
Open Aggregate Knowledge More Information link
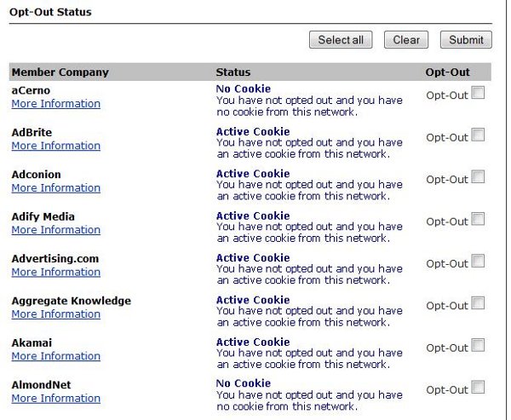[x=55, y=314]
